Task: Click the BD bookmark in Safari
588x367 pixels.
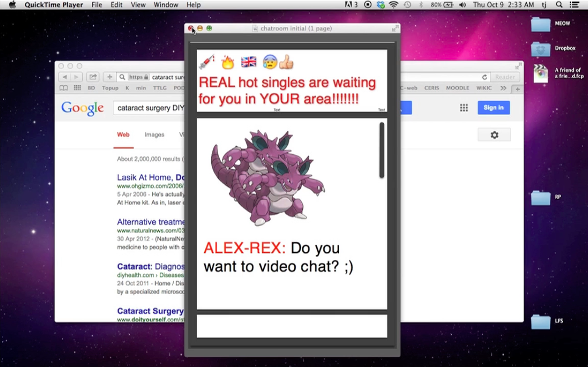Action: (91, 88)
